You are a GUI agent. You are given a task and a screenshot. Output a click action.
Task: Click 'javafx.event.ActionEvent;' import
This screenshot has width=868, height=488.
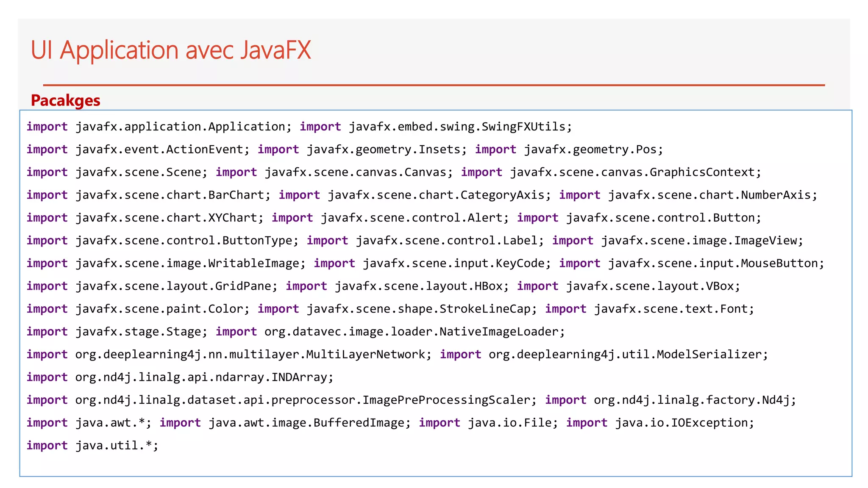coord(163,150)
